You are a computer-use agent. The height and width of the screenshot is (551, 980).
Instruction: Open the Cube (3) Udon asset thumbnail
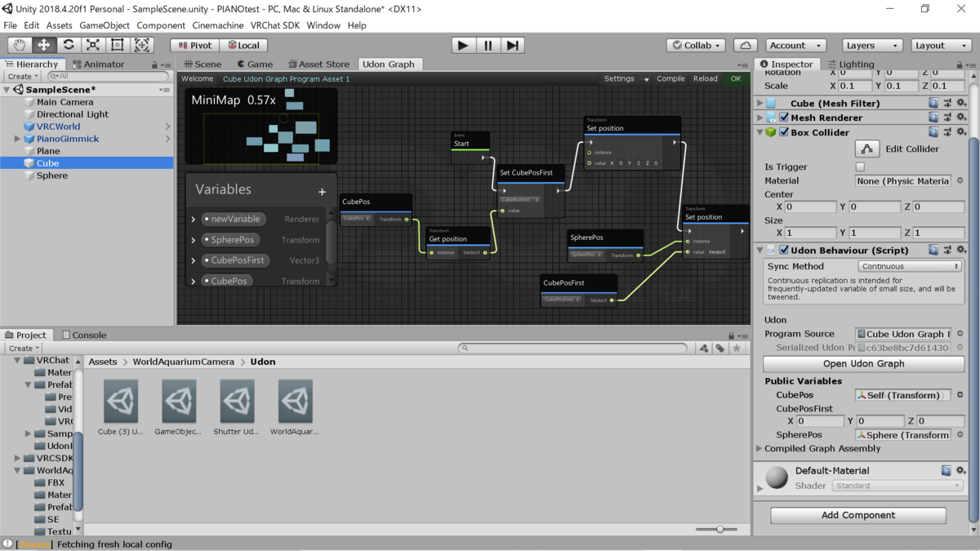click(x=121, y=401)
